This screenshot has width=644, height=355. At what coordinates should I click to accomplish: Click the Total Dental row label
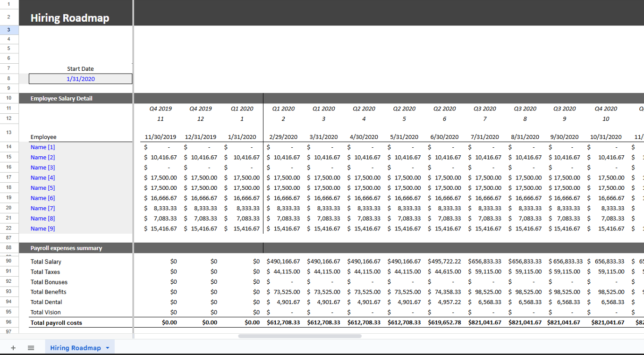click(x=46, y=302)
